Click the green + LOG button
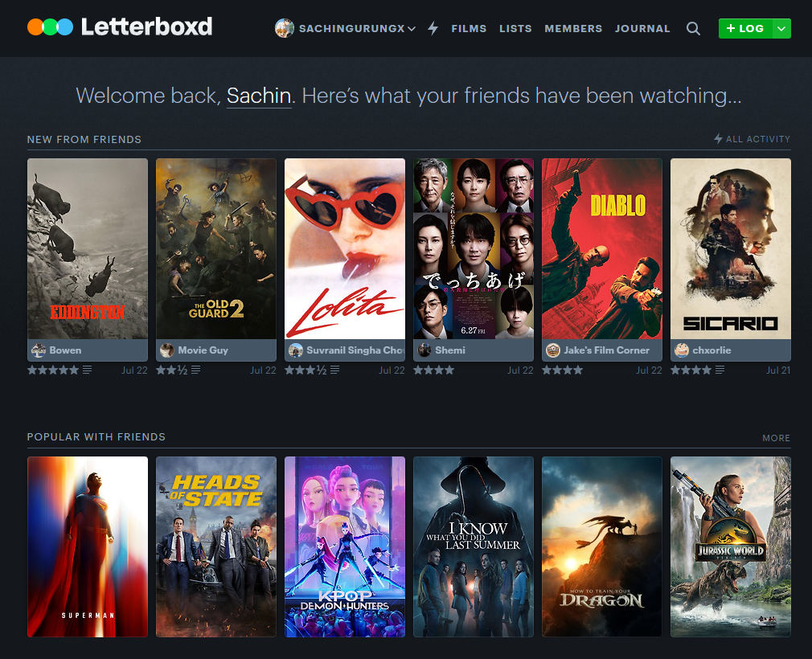This screenshot has height=659, width=812. [x=745, y=28]
